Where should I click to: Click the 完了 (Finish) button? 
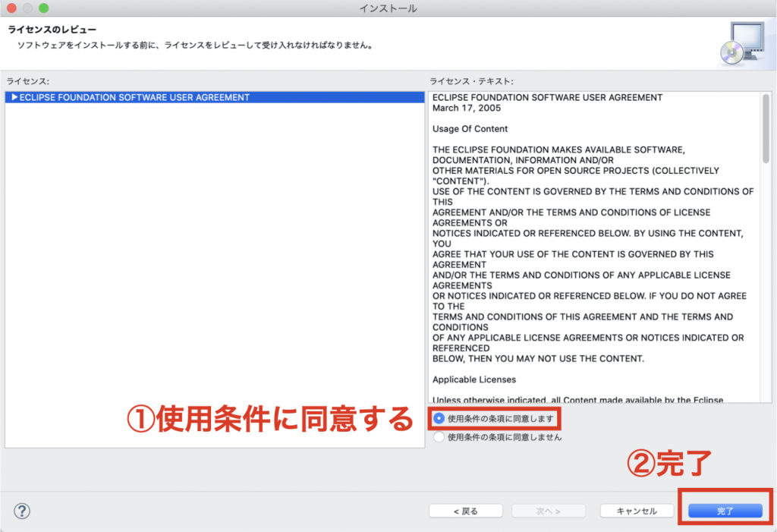(x=725, y=511)
